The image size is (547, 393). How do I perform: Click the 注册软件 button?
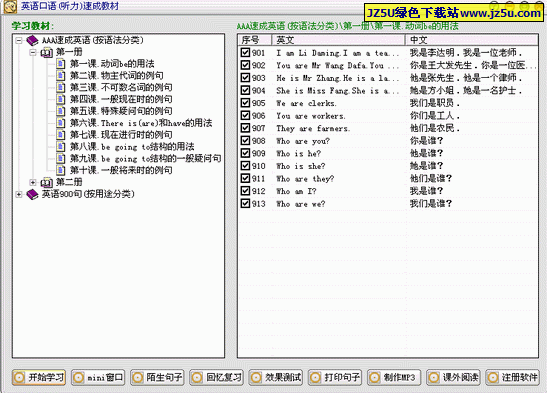512,377
